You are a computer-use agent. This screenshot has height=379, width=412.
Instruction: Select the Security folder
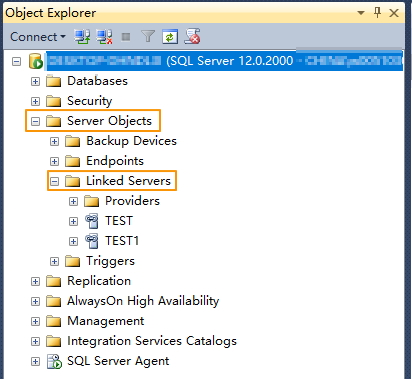click(x=89, y=101)
